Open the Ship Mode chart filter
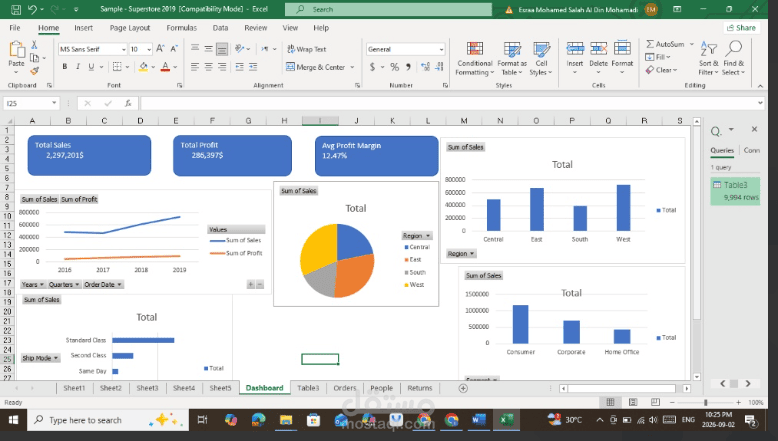The image size is (778, 441). (x=40, y=358)
